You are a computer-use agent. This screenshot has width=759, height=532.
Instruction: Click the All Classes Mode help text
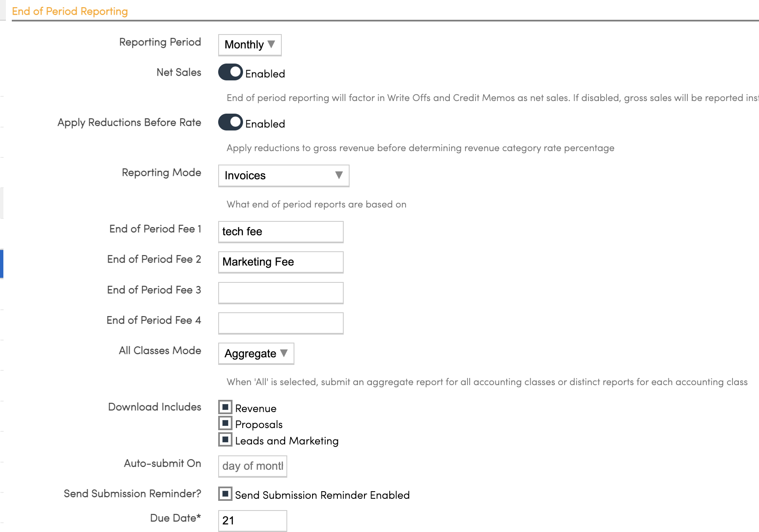point(487,382)
